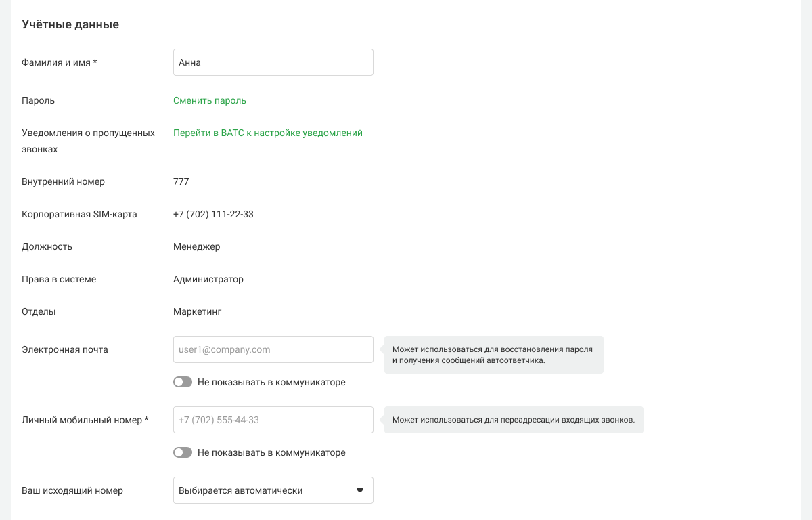Focus the email field with user1@company.com placeholder
Image resolution: width=812 pixels, height=520 pixels.
click(273, 349)
